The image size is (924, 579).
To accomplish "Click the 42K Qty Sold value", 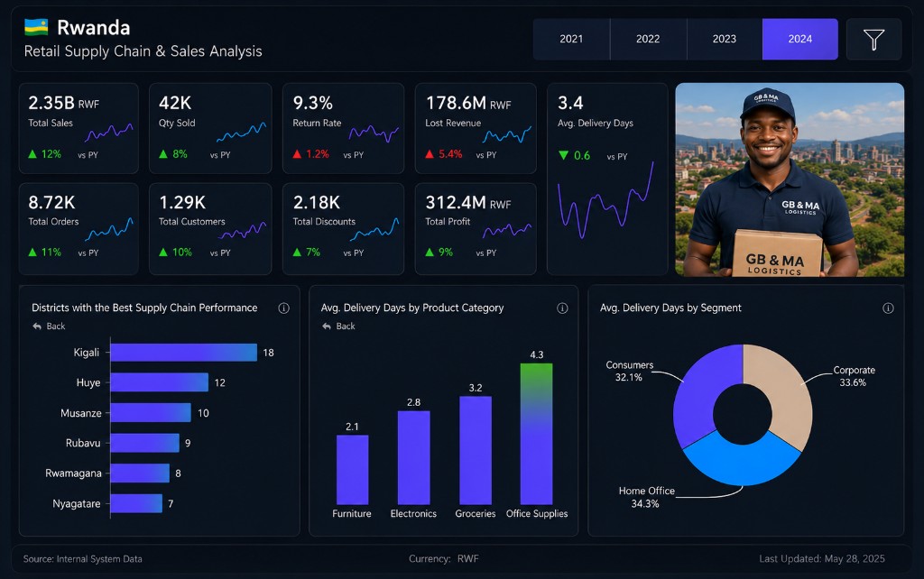I will click(175, 103).
